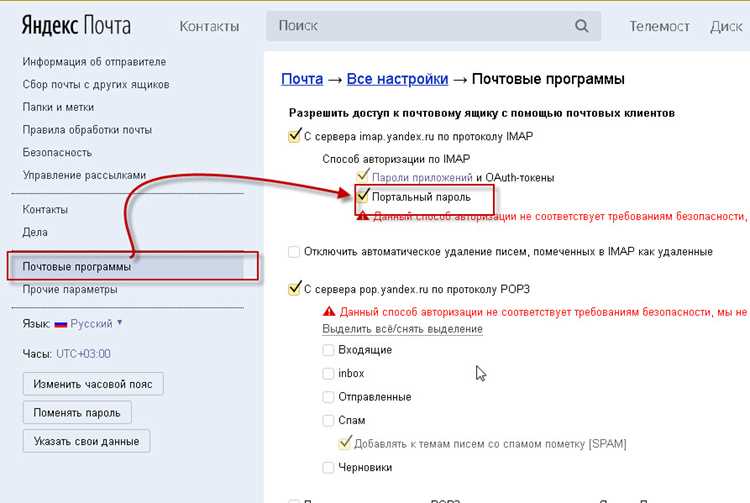Screen dimensions: 750x503
Task: Click the search magnifier icon
Action: (x=581, y=25)
